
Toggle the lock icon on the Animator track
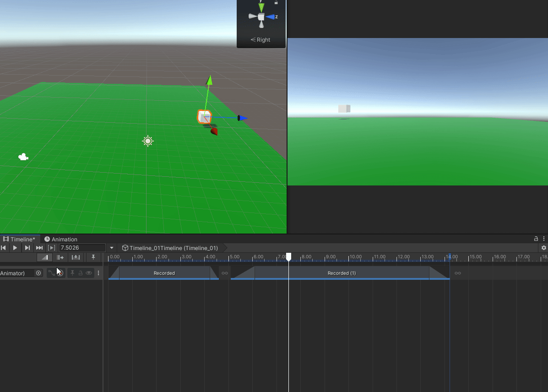tap(81, 273)
